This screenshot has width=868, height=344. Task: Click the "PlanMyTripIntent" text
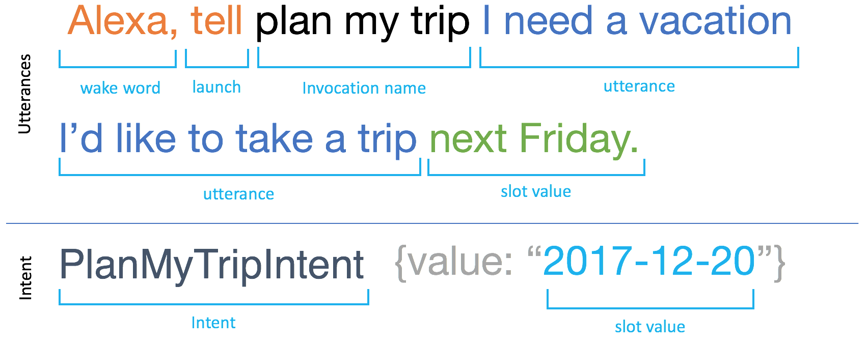tap(212, 265)
